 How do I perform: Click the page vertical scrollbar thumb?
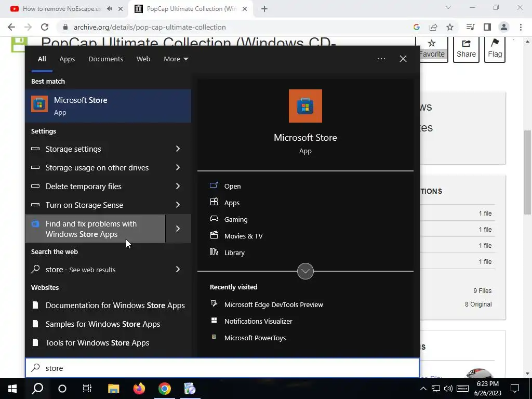[x=528, y=172]
